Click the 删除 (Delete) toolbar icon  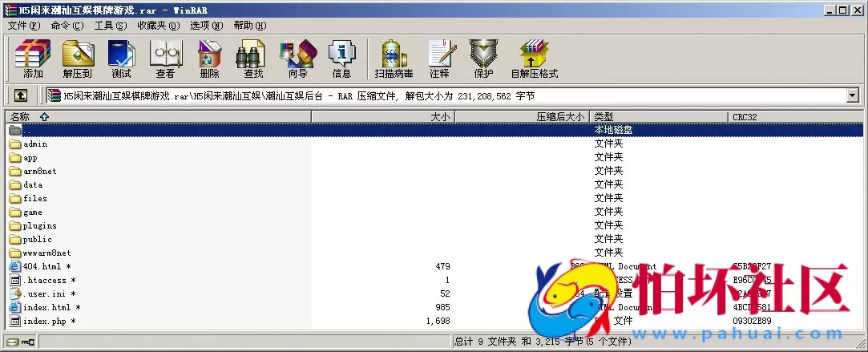(x=209, y=58)
